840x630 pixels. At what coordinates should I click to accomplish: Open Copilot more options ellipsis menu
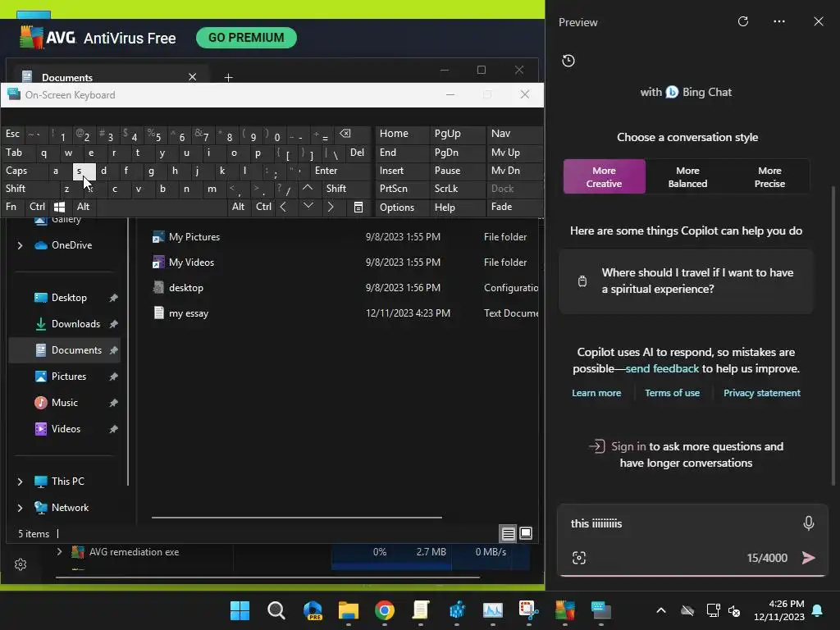(779, 21)
